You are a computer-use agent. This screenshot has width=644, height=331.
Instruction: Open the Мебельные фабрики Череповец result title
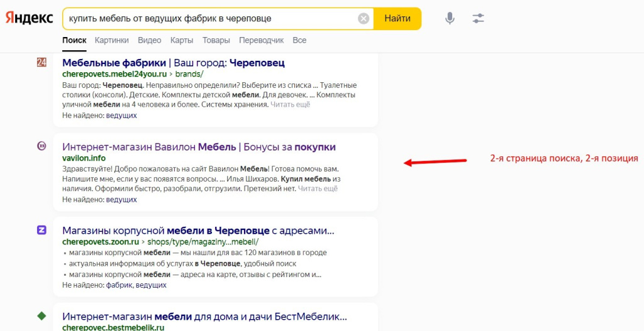click(x=174, y=63)
